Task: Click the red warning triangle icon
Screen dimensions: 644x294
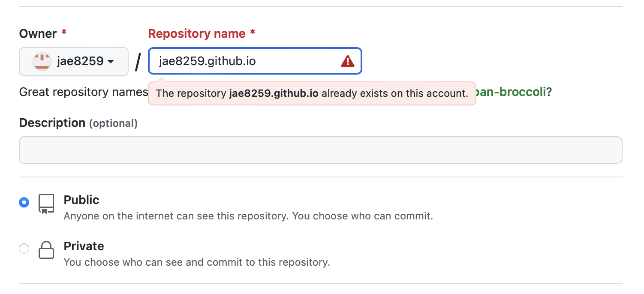Action: (x=347, y=61)
